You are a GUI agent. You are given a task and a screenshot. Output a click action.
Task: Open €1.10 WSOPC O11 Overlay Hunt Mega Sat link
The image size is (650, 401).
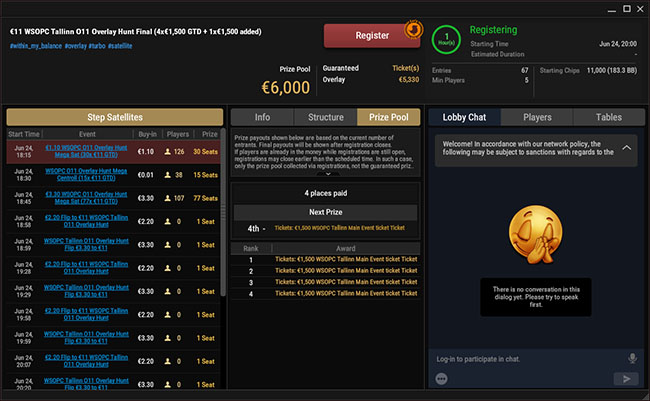click(86, 151)
